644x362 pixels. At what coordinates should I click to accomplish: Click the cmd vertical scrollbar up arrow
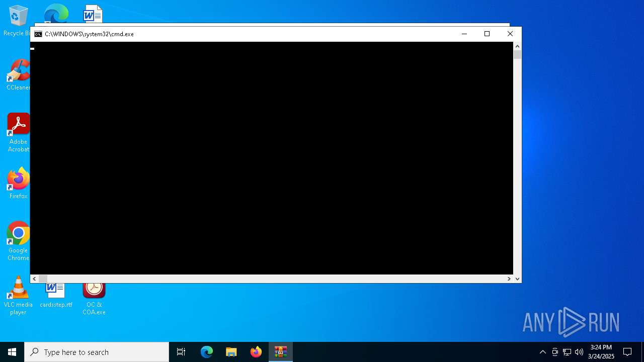[x=517, y=46]
